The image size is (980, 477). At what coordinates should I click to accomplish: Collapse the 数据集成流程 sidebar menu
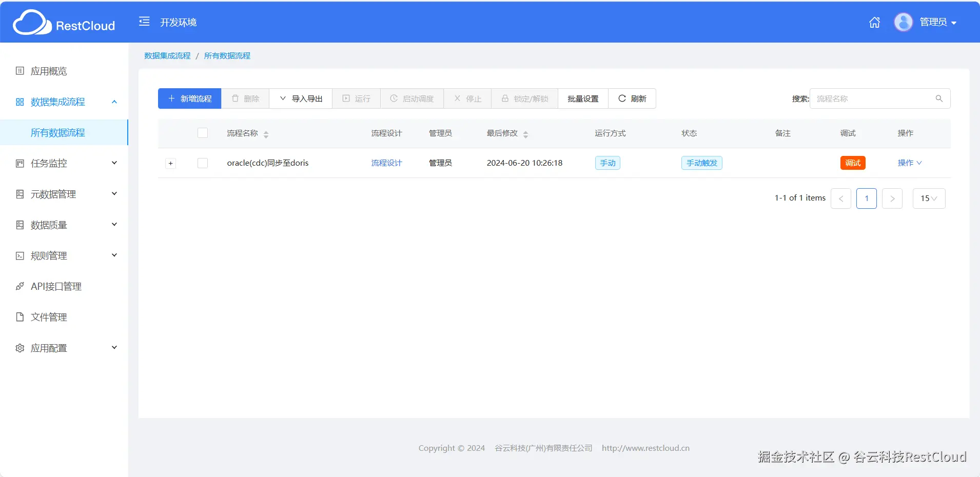pyautogui.click(x=64, y=102)
